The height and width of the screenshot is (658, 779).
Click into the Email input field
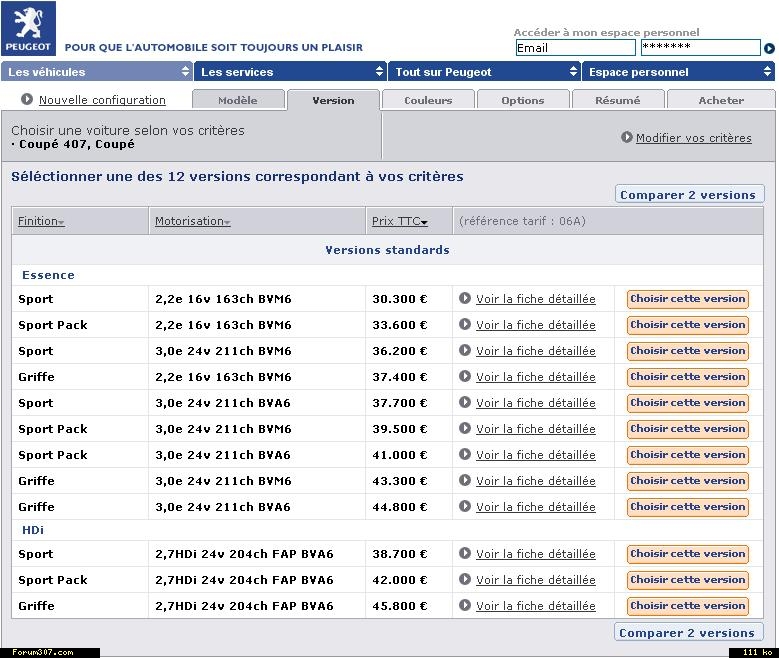tap(575, 48)
